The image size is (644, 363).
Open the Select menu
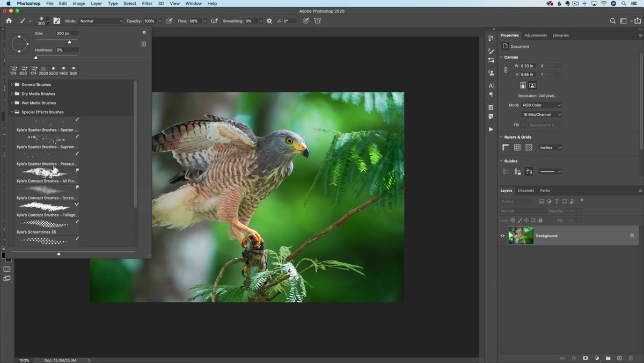pyautogui.click(x=130, y=3)
